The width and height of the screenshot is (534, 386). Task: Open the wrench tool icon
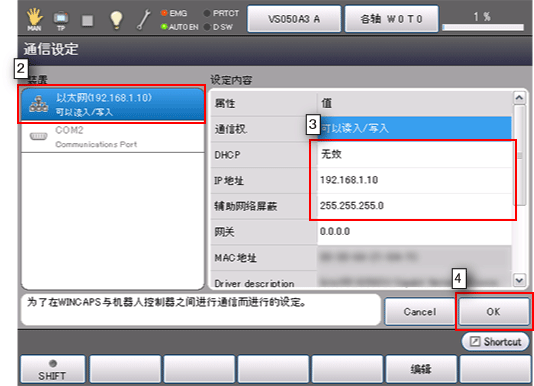tap(144, 20)
